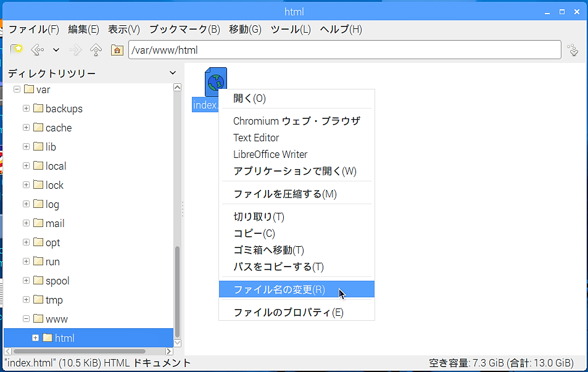Screen dimensions: 588x372
Task: Choose 切り取り(T) cut option
Action: (297, 217)
